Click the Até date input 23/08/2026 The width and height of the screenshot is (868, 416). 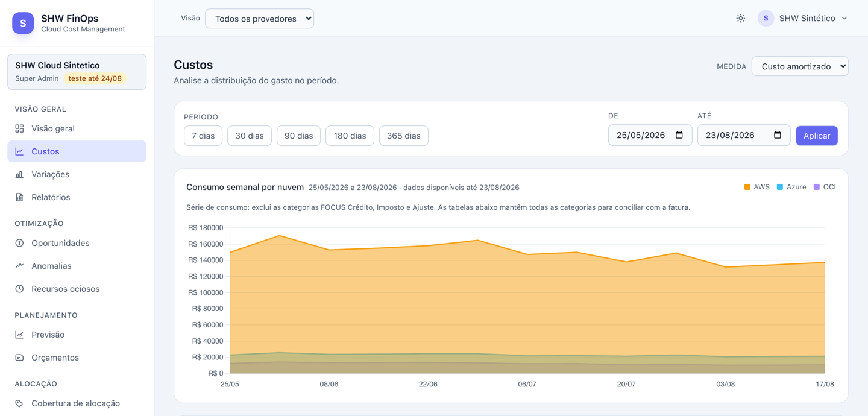tap(743, 135)
